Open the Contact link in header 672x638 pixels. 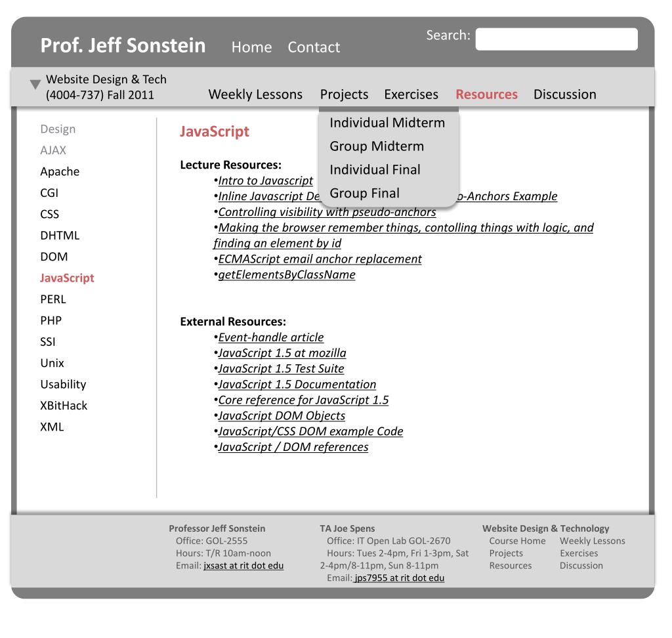coord(314,47)
